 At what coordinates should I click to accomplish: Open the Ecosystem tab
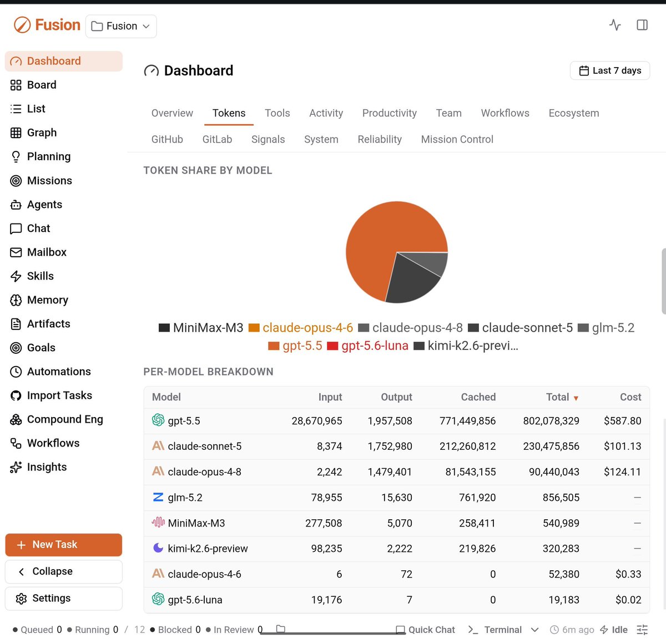[x=574, y=113]
